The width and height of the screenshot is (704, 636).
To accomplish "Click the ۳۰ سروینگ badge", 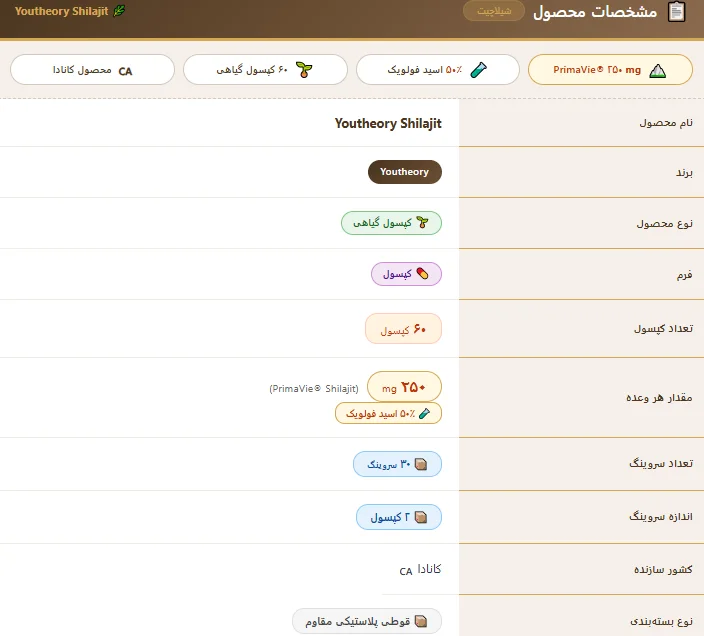I will coord(397,464).
